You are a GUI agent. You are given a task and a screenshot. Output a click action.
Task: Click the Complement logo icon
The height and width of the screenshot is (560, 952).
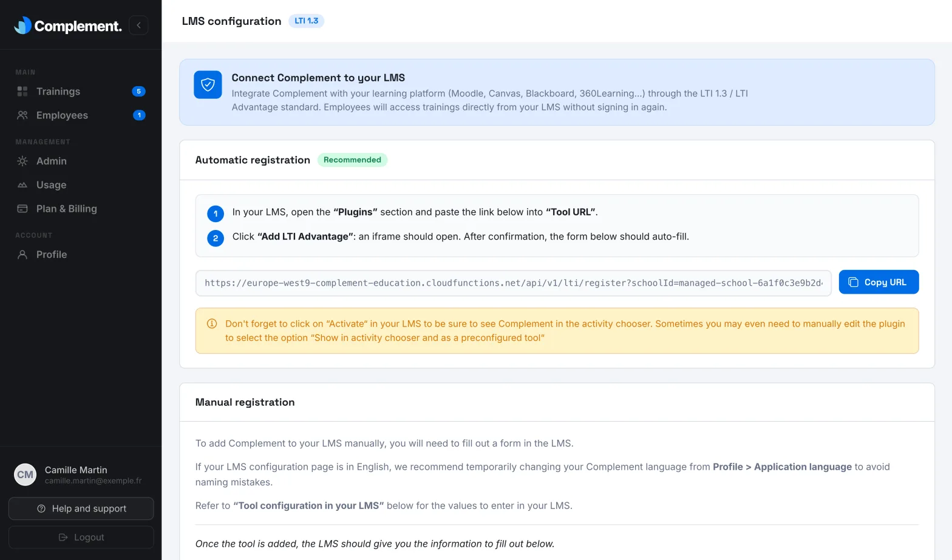click(23, 25)
